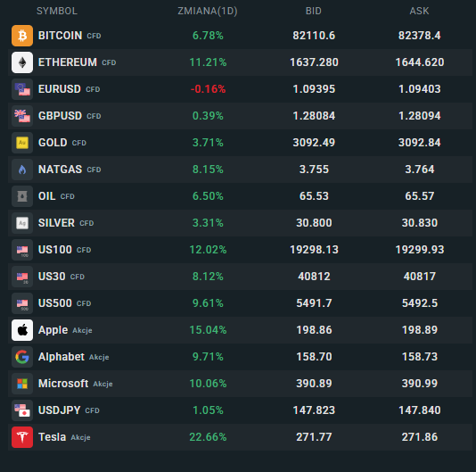Click US30 bid price 40812

[314, 277]
